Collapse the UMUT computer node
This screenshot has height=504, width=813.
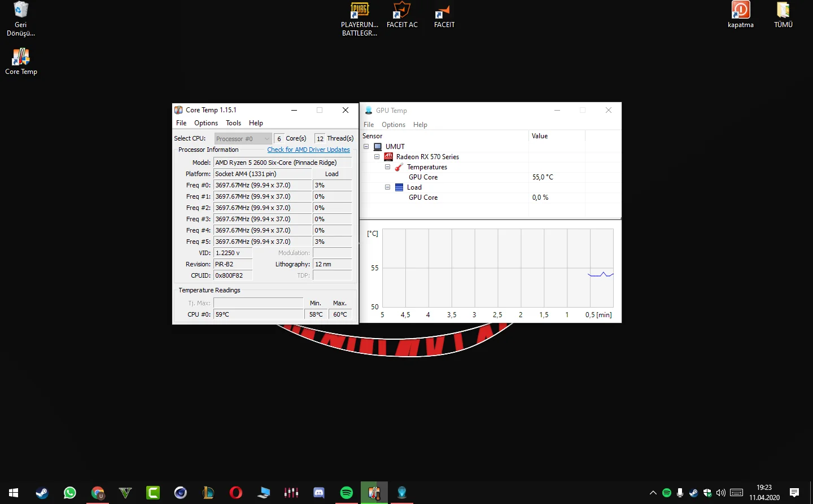click(366, 147)
